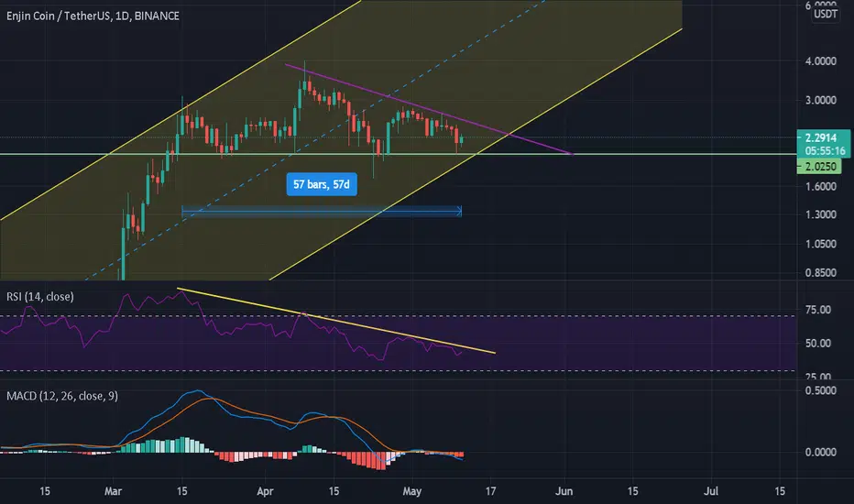This screenshot has height=504, width=854.
Task: Click the horizontal line price label 2.0250
Action: (820, 167)
